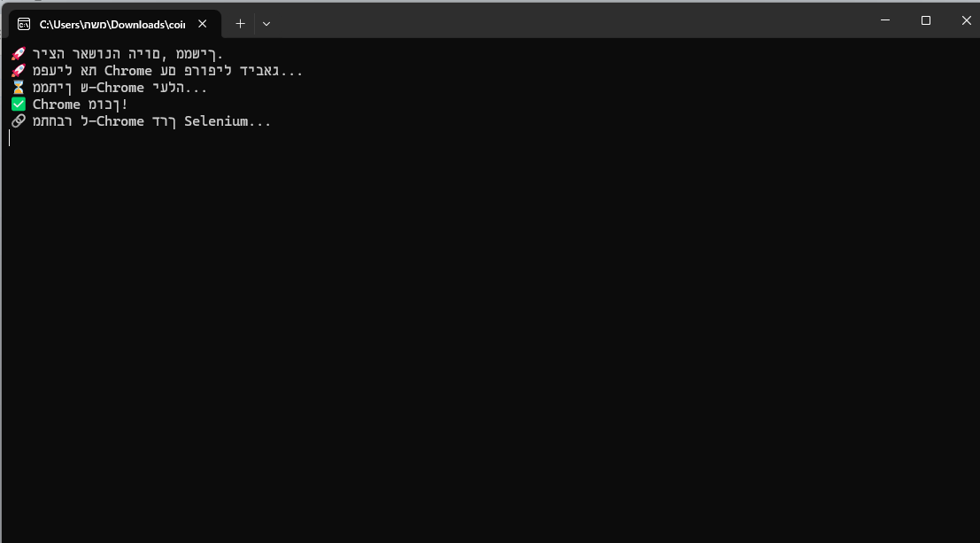Close the terminal window
Screen dimensions: 980x543
click(x=966, y=20)
